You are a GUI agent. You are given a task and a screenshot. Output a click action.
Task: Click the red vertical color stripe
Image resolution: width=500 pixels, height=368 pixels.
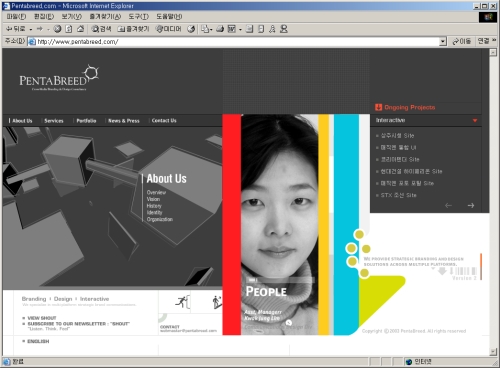[x=232, y=224]
